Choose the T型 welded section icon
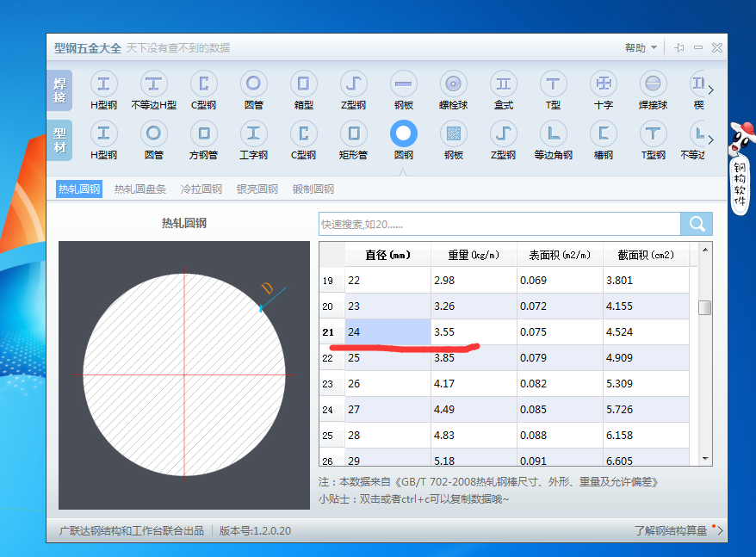Screen dimensions: 756x557 (553, 90)
